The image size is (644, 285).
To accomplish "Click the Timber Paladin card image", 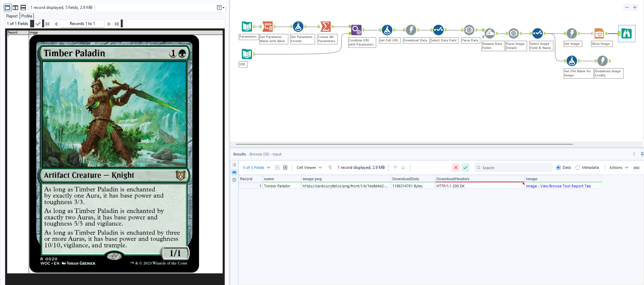I will pyautogui.click(x=114, y=154).
